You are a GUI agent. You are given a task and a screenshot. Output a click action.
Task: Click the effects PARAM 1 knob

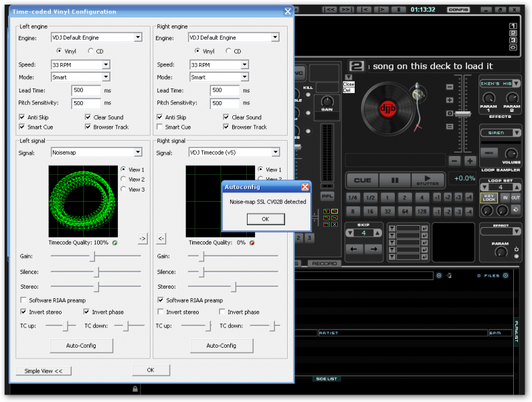coord(489,98)
